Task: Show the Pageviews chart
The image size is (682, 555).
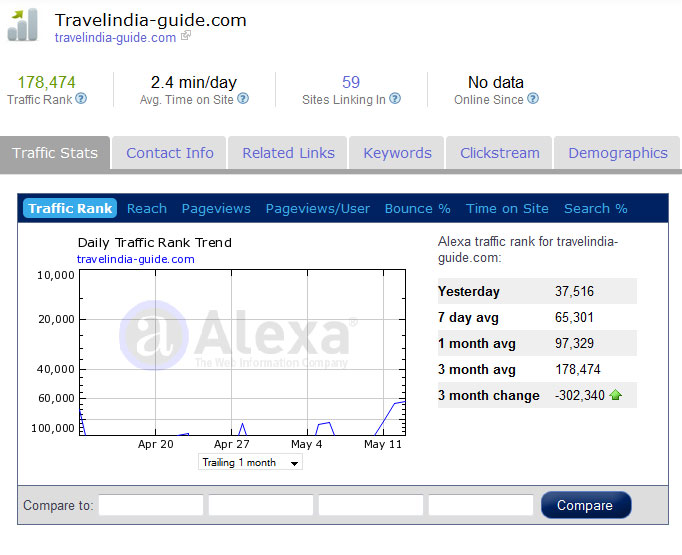Action: (216, 209)
